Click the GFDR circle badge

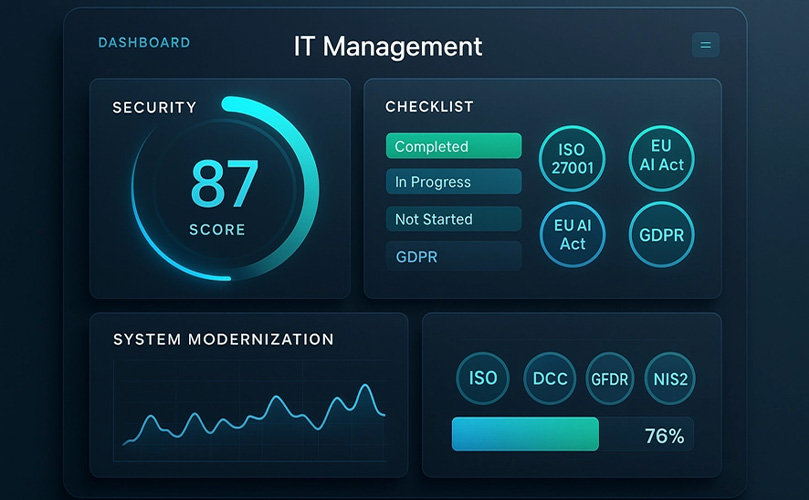[610, 378]
